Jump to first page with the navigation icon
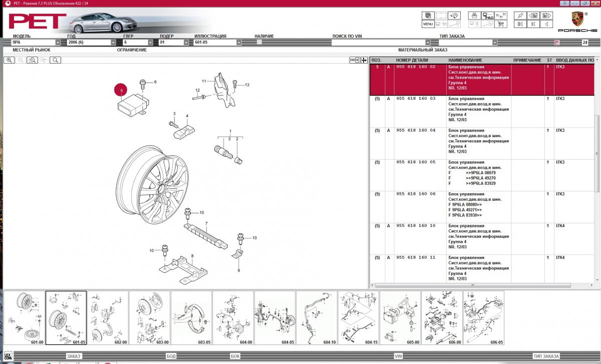 click(x=520, y=24)
